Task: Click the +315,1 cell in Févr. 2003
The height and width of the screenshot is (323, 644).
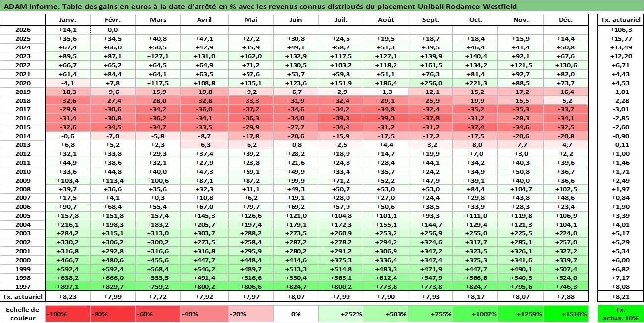Action: 112,233
